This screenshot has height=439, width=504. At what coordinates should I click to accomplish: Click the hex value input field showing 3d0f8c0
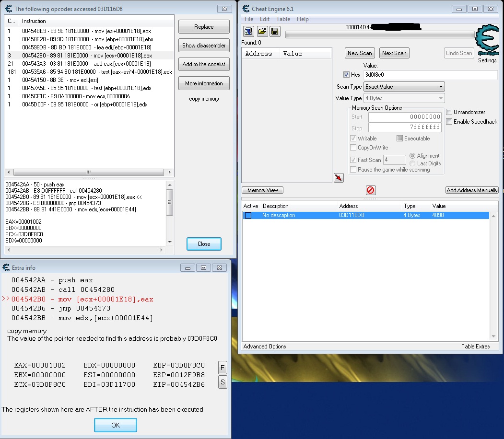pos(422,75)
